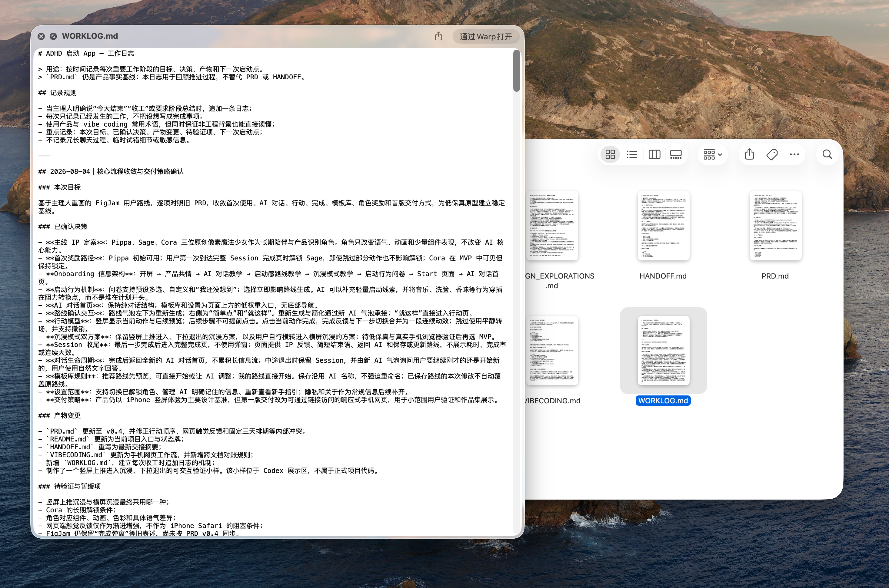The height and width of the screenshot is (588, 889).
Task: Click the '## 2026-08-04 | 核心流程收敛与交付策略确认' heading
Action: [111, 171]
